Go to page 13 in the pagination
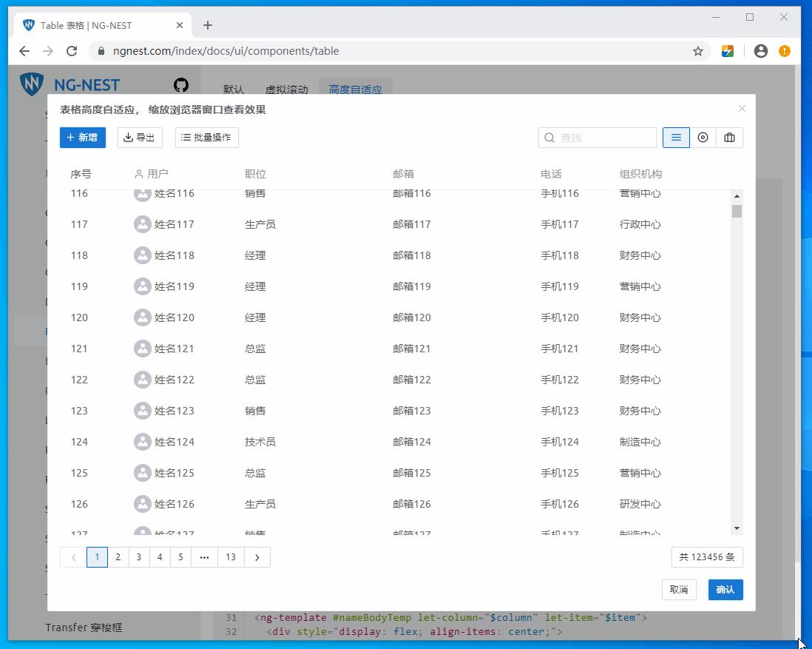812x649 pixels. pyautogui.click(x=230, y=556)
